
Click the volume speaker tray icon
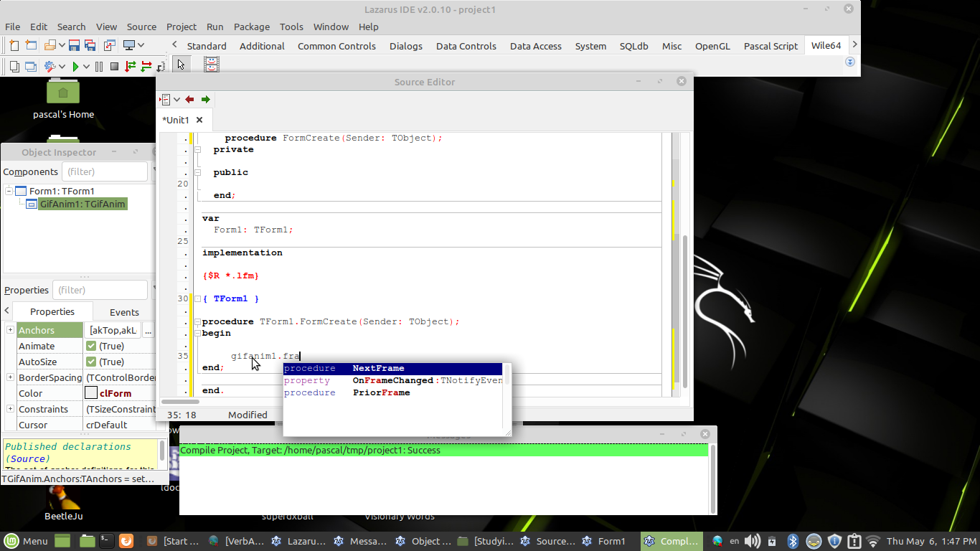(x=753, y=541)
